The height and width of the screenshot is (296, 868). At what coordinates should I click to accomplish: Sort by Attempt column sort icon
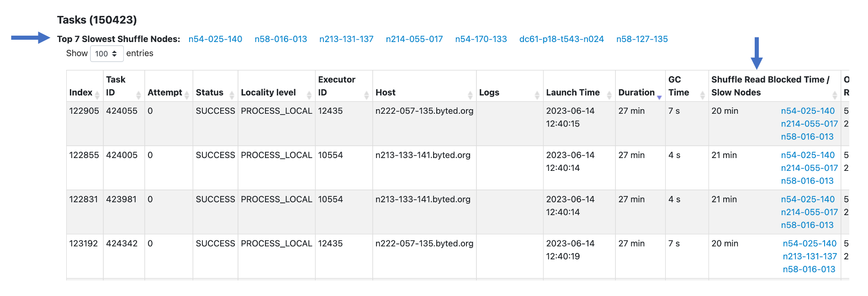(186, 95)
